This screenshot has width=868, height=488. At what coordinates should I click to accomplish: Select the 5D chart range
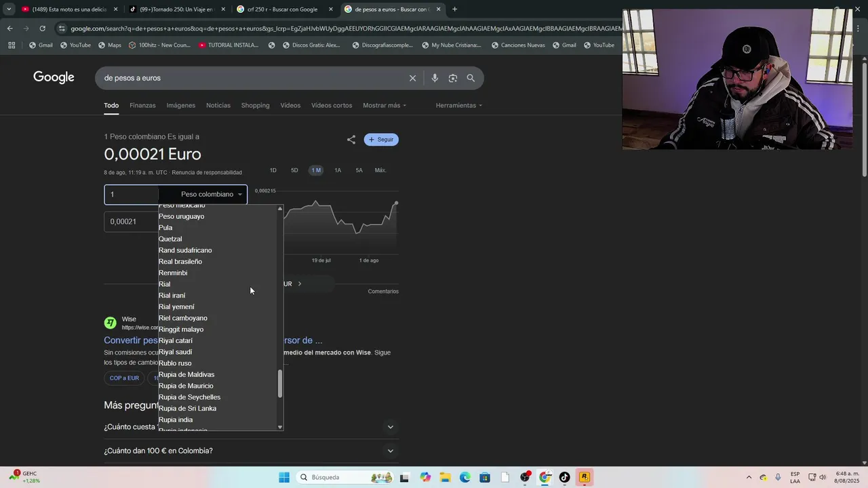pos(294,170)
